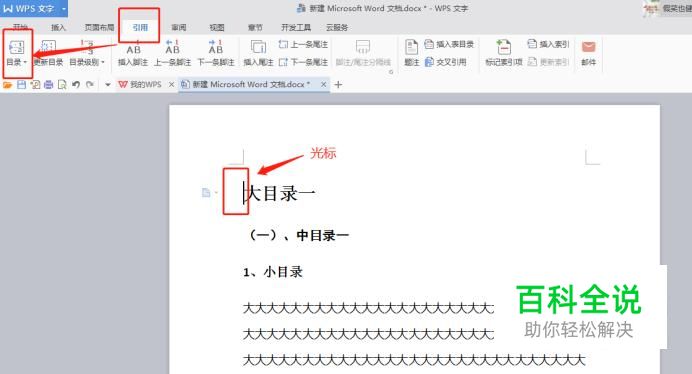Go to 下一条脚注 next footnote
Screen dimensions: 692x374
point(215,53)
